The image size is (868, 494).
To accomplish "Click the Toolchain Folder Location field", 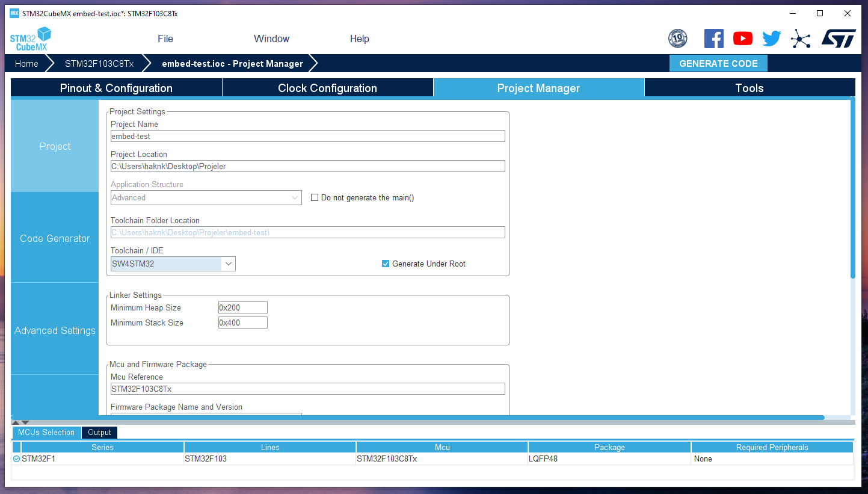I will point(308,232).
